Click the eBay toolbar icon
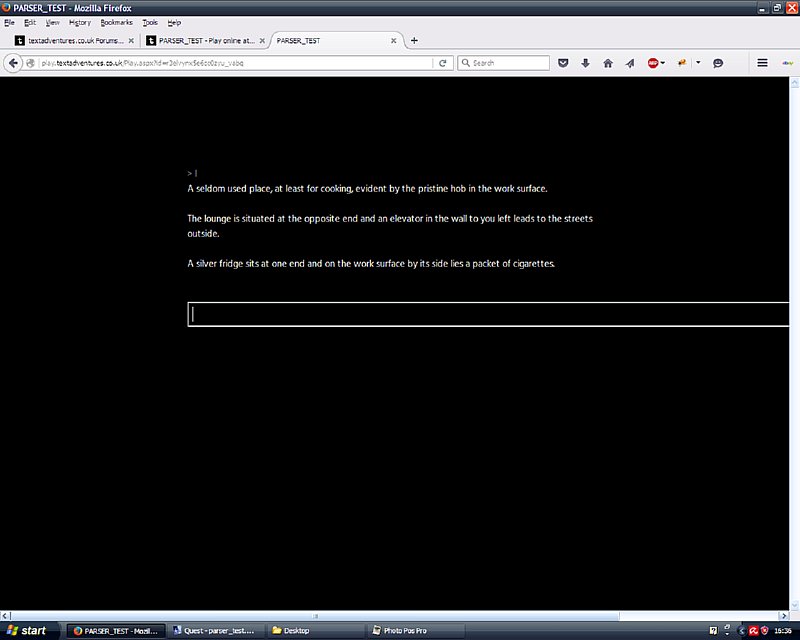 [787, 62]
